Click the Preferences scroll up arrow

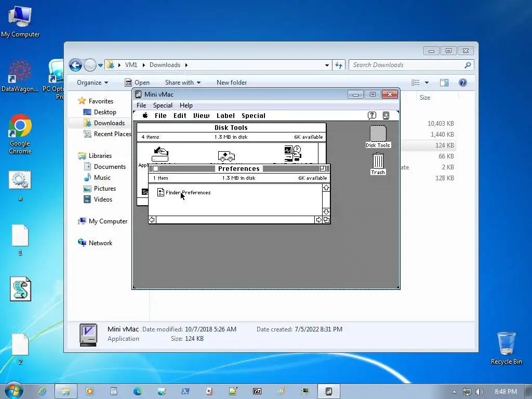pyautogui.click(x=326, y=188)
